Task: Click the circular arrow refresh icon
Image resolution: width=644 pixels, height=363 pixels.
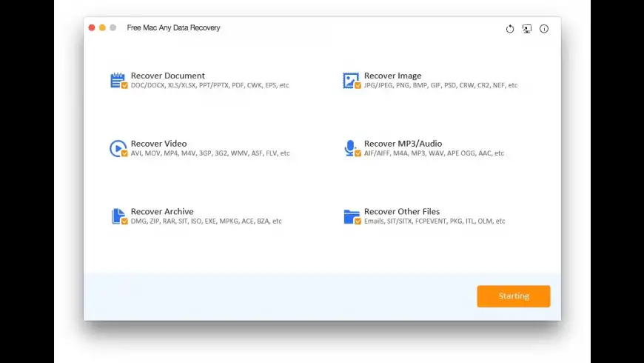Action: [x=510, y=29]
